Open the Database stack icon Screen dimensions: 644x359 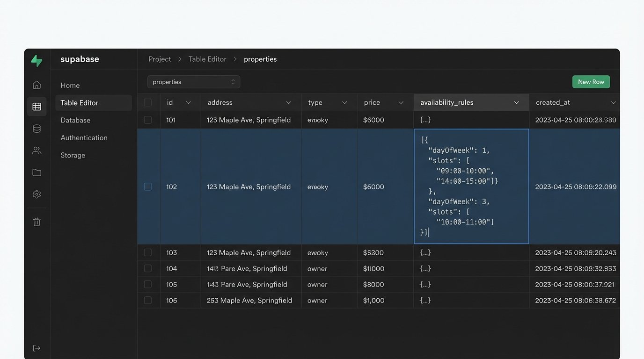click(37, 128)
